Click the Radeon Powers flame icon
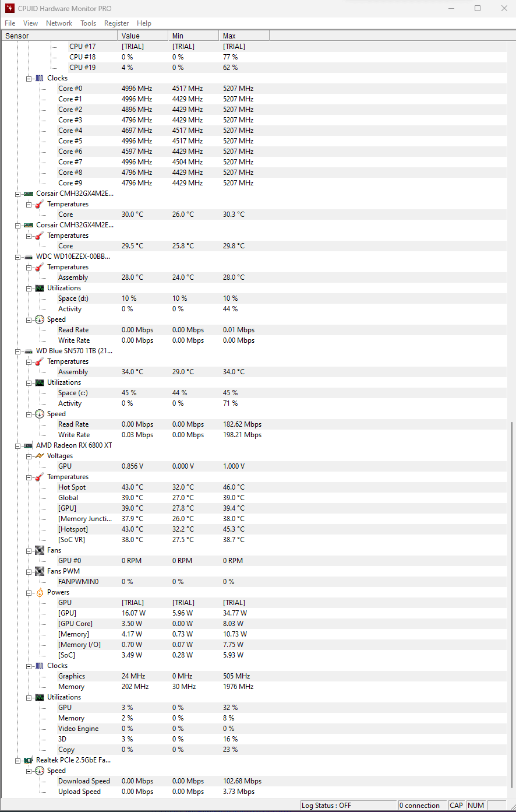 (39, 592)
